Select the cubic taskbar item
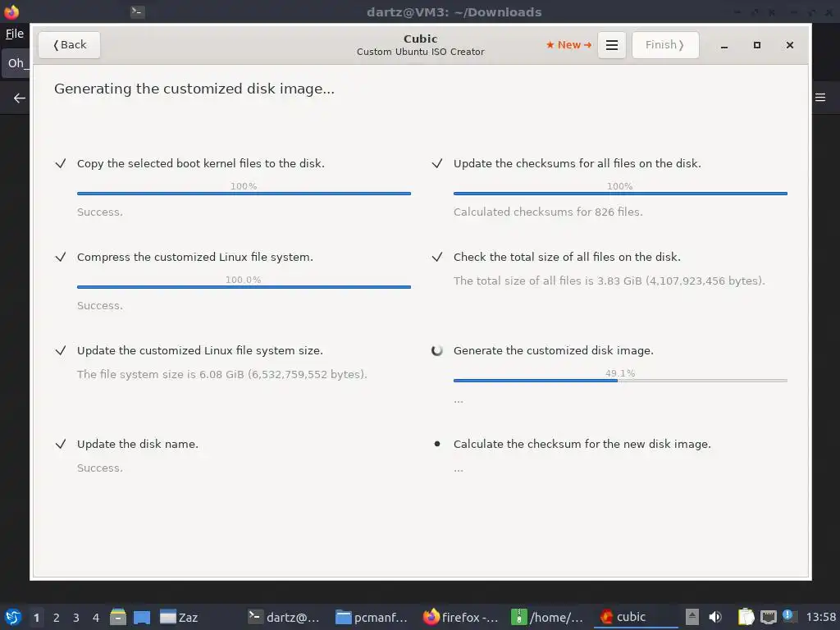840x630 pixels. pyautogui.click(x=636, y=617)
